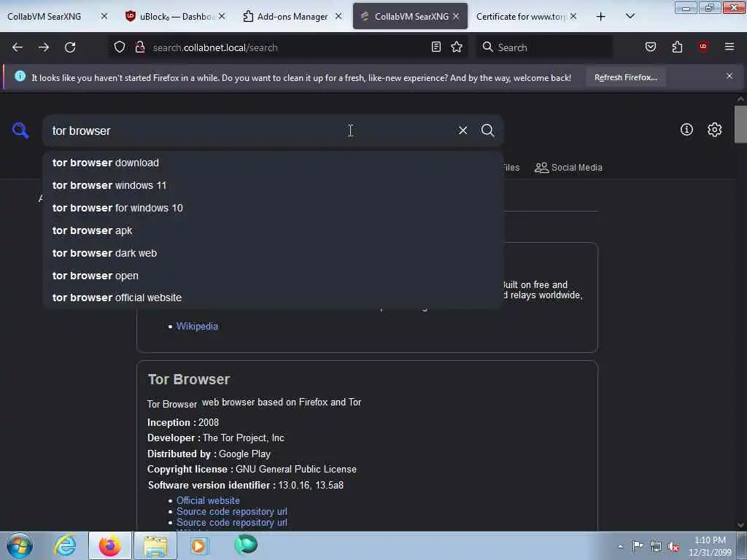Choose suggestion tor browser dark web
Image resolution: width=747 pixels, height=560 pixels.
point(273,253)
